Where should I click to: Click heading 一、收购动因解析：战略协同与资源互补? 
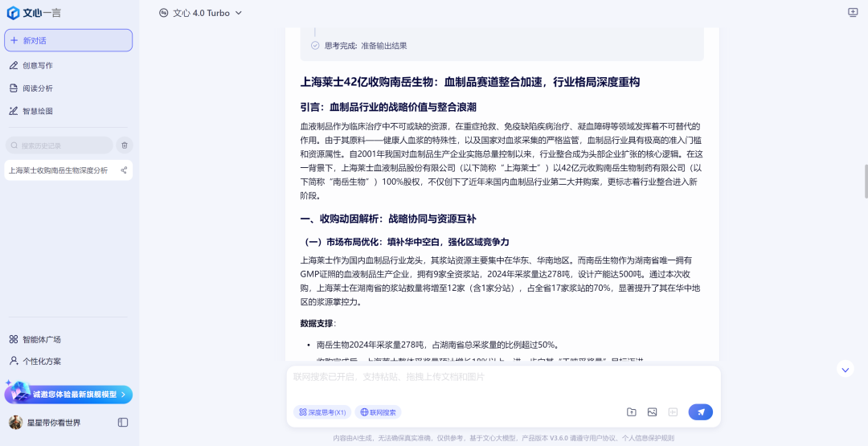coord(388,219)
